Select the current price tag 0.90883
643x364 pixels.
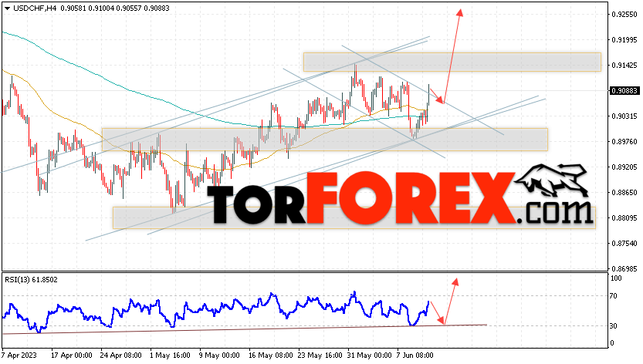(624, 90)
